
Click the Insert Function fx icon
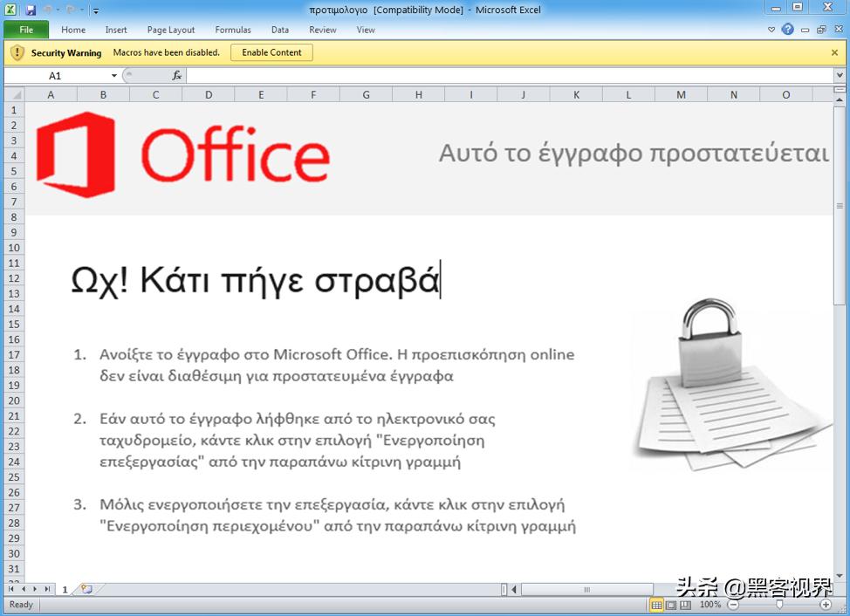(177, 76)
